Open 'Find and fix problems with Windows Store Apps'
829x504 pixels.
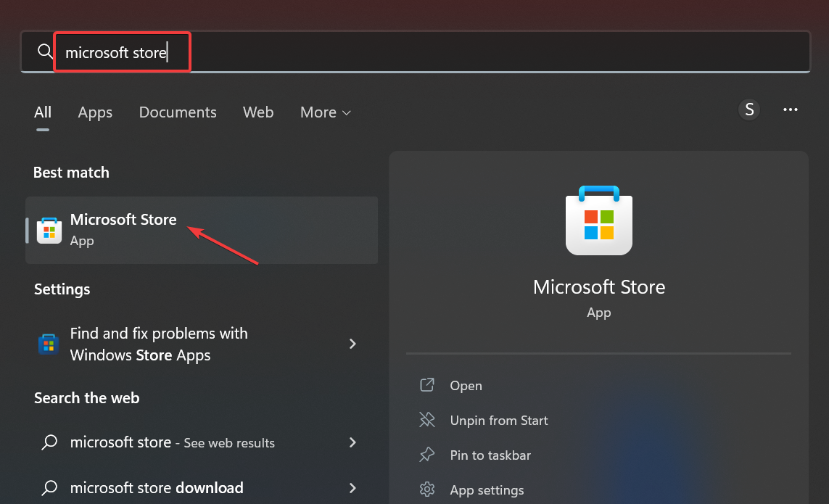pyautogui.click(x=202, y=344)
